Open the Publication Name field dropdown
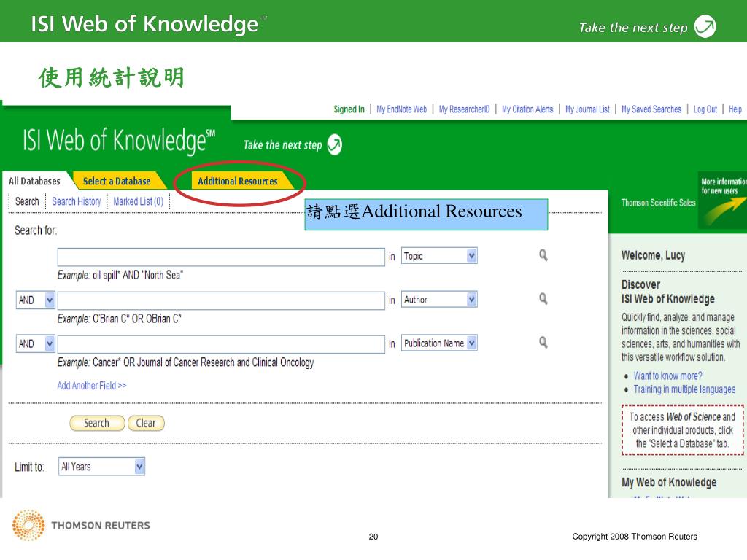The image size is (747, 560). click(439, 343)
